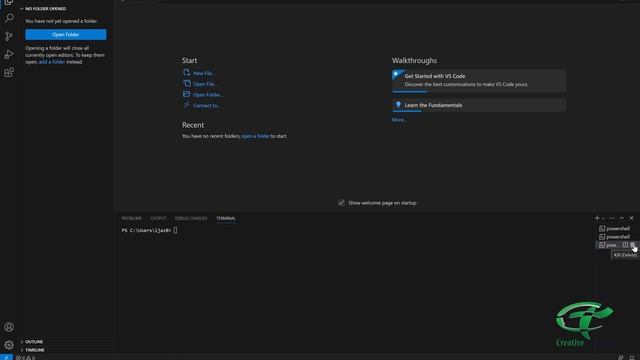Screen dimensions: 640x360
Task: Open errors and warnings count in status bar
Action: tap(25, 358)
